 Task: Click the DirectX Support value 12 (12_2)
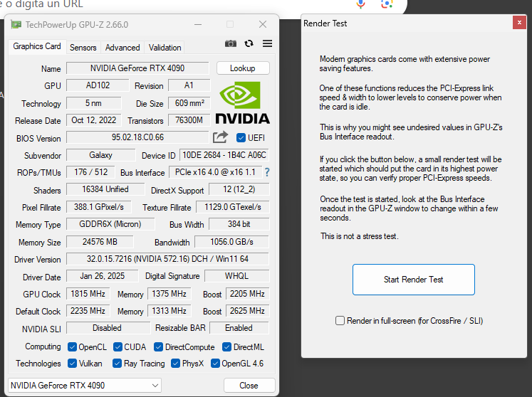coord(239,189)
